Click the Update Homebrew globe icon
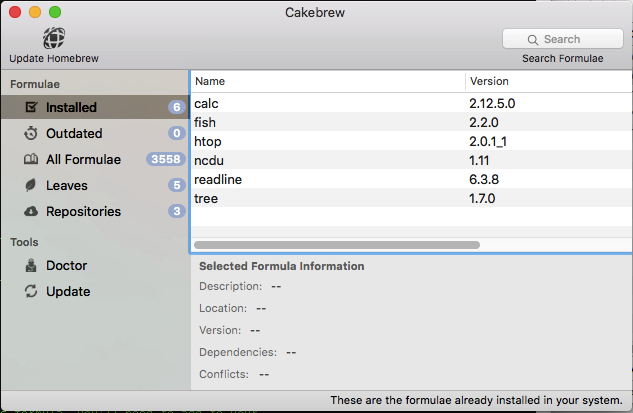The width and height of the screenshot is (633, 413). pyautogui.click(x=54, y=38)
